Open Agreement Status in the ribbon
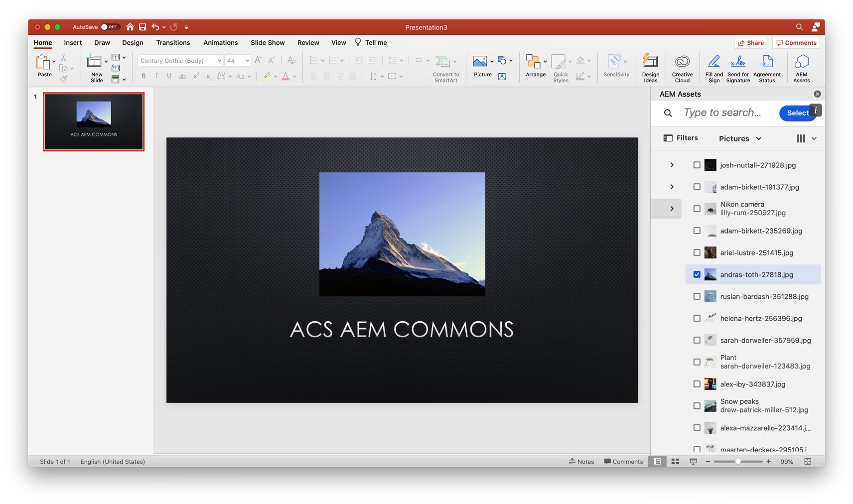This screenshot has width=853, height=504. [x=767, y=68]
